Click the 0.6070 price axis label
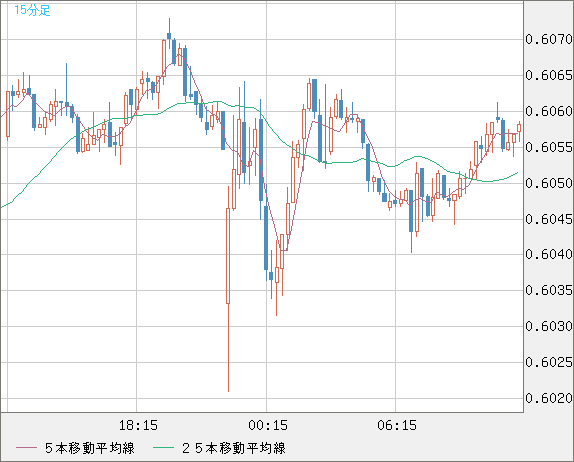This screenshot has height=462, width=574. tap(549, 39)
